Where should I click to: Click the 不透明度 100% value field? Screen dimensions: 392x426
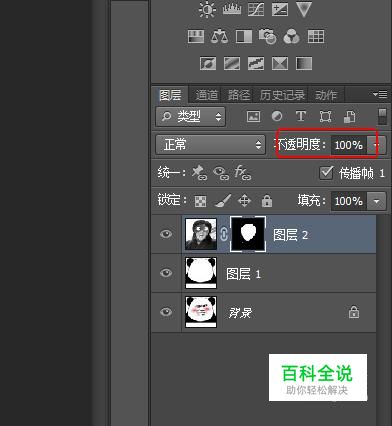point(349,145)
